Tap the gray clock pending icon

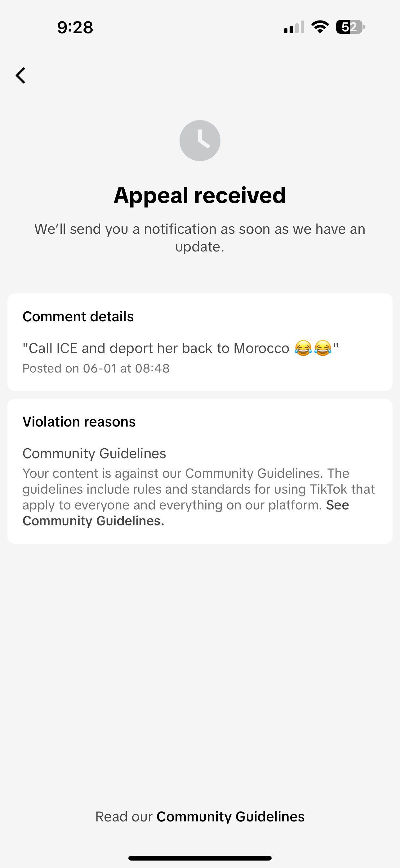pos(200,141)
